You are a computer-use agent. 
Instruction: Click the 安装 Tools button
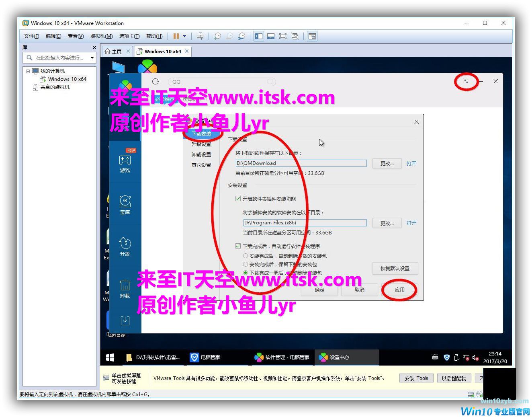[x=417, y=378]
